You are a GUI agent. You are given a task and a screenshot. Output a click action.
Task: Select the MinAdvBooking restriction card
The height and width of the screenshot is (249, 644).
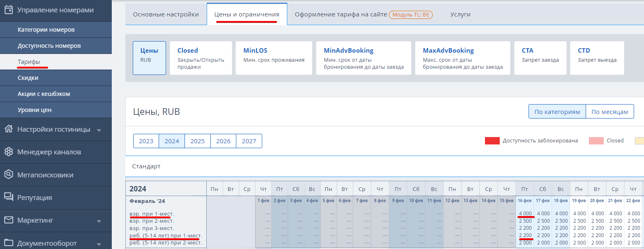pyautogui.click(x=364, y=58)
